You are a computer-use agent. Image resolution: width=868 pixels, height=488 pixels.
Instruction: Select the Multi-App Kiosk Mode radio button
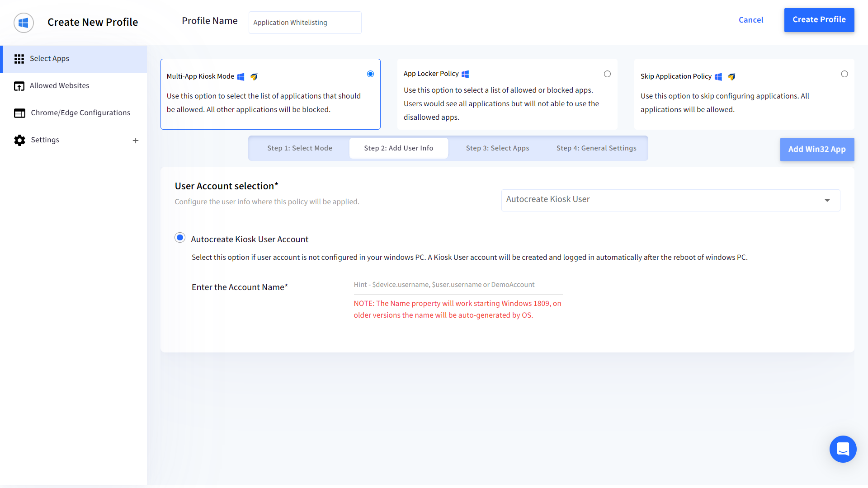[370, 74]
